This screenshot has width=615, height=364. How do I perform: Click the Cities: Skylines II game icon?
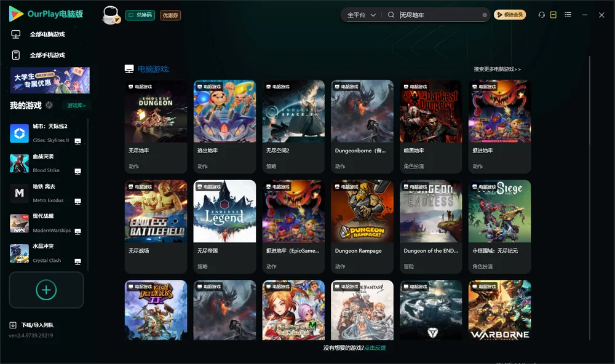pyautogui.click(x=19, y=133)
